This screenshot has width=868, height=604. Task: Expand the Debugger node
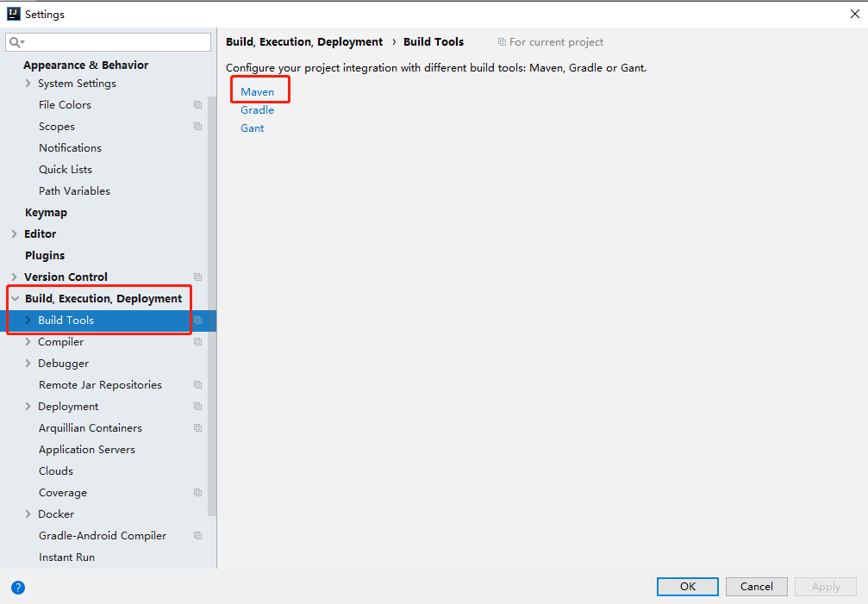point(28,364)
